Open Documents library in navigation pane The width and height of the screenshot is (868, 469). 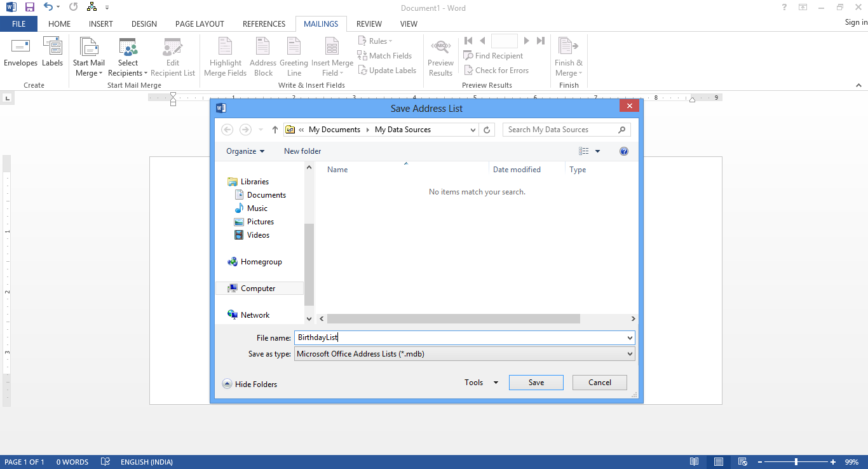click(x=260, y=195)
